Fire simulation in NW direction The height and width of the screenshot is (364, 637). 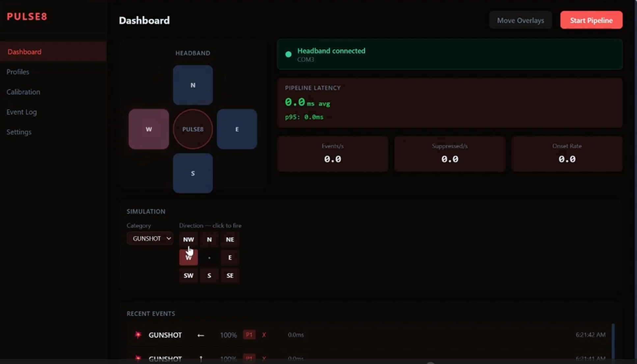point(188,239)
